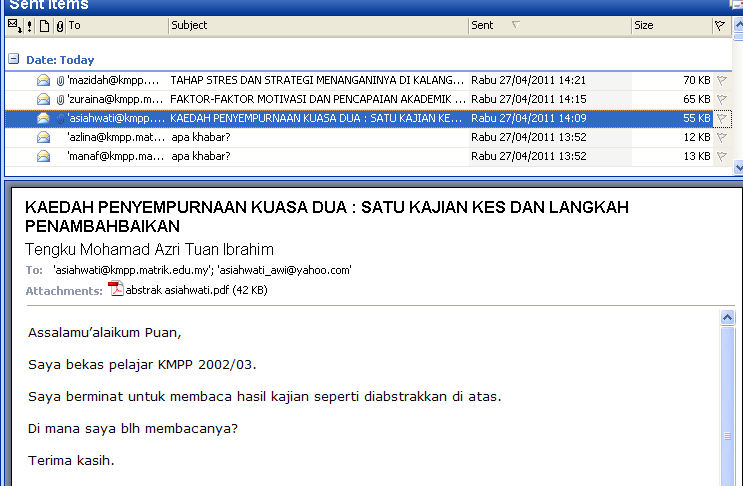The image size is (743, 486).
Task: Click paperclip icon on the zuraina row
Action: tap(60, 99)
